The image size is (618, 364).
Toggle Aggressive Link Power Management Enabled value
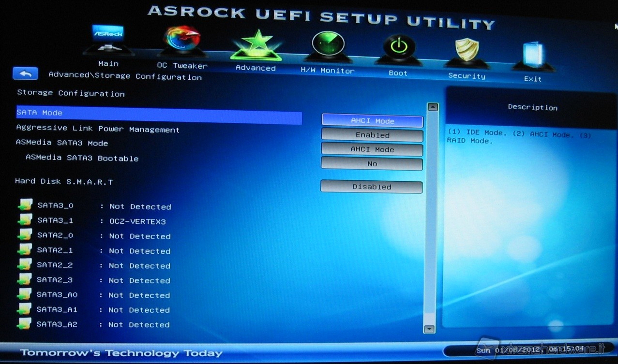pos(372,135)
